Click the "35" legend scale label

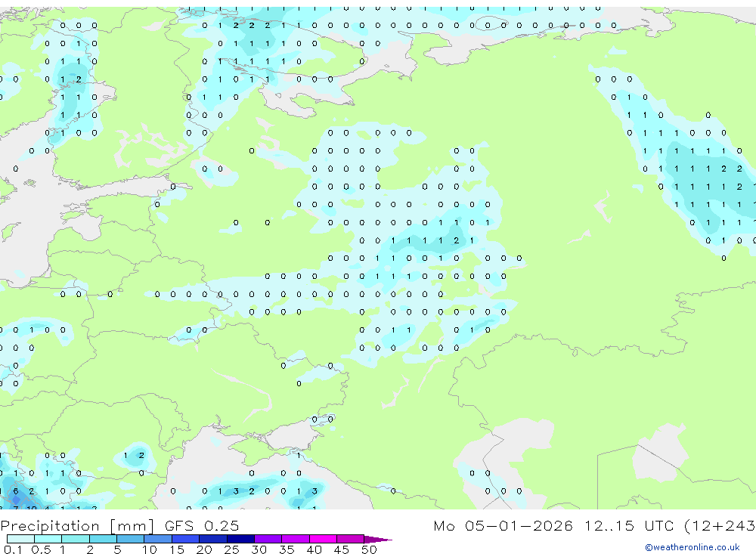tap(287, 549)
